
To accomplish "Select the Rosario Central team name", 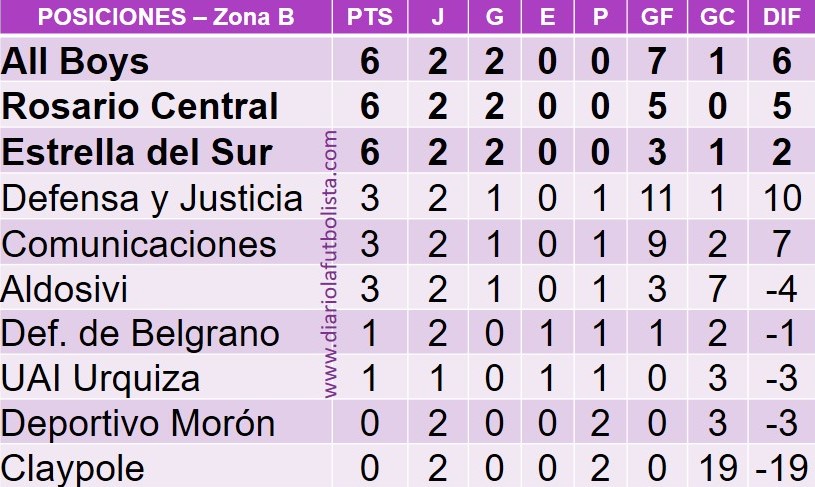I will click(140, 107).
